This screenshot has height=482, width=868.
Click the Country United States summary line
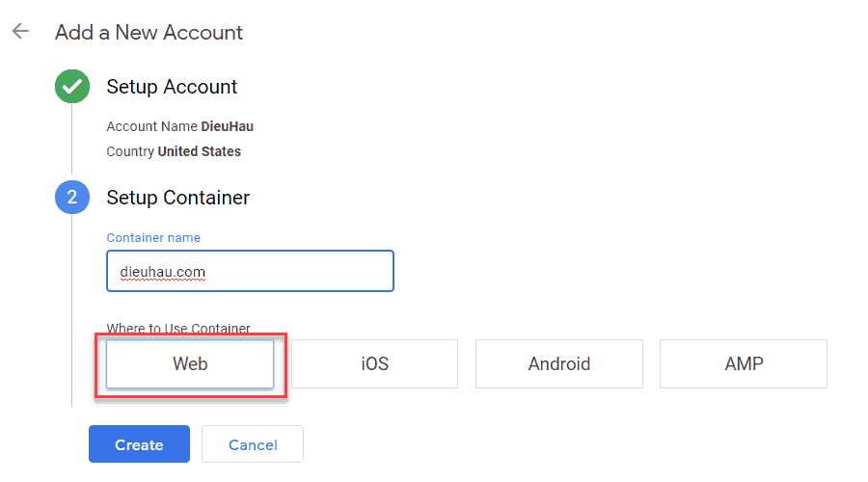click(x=174, y=151)
